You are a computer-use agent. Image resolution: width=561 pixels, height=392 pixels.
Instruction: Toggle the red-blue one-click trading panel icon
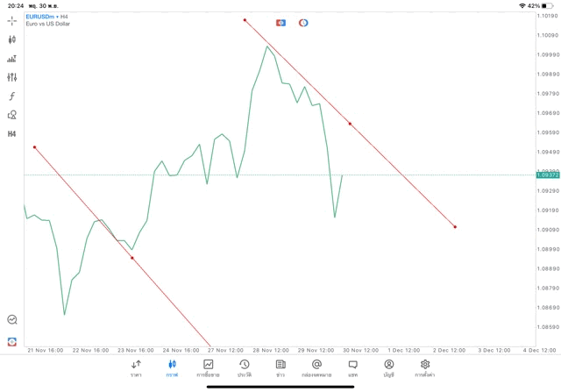(280, 23)
